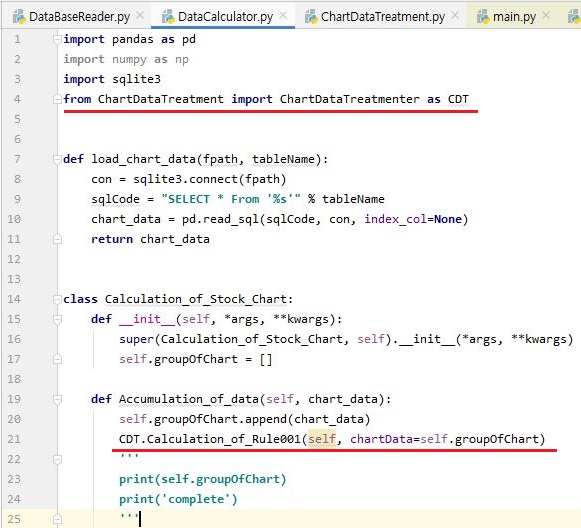The width and height of the screenshot is (581, 528).
Task: Click gutter line number 8
Action: click(x=17, y=179)
